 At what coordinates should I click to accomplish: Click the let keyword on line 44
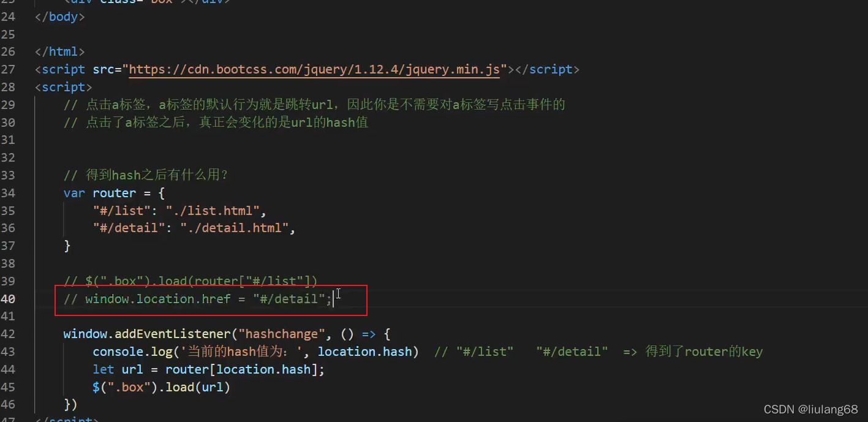[x=103, y=369]
